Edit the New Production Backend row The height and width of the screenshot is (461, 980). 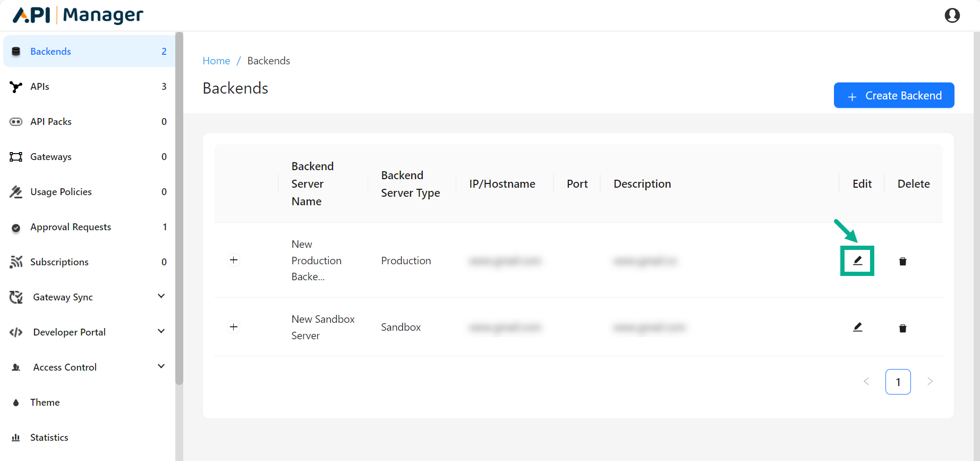[x=857, y=261]
